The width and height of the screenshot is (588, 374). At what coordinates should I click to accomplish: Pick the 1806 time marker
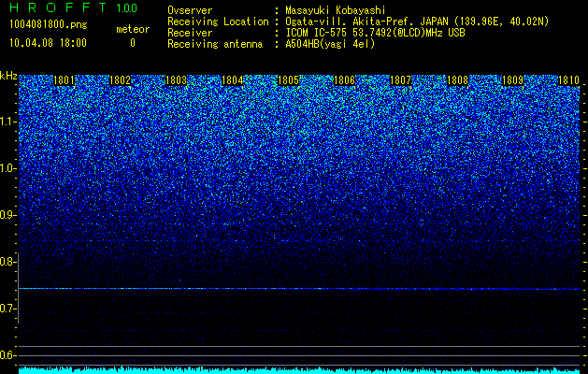click(x=344, y=80)
